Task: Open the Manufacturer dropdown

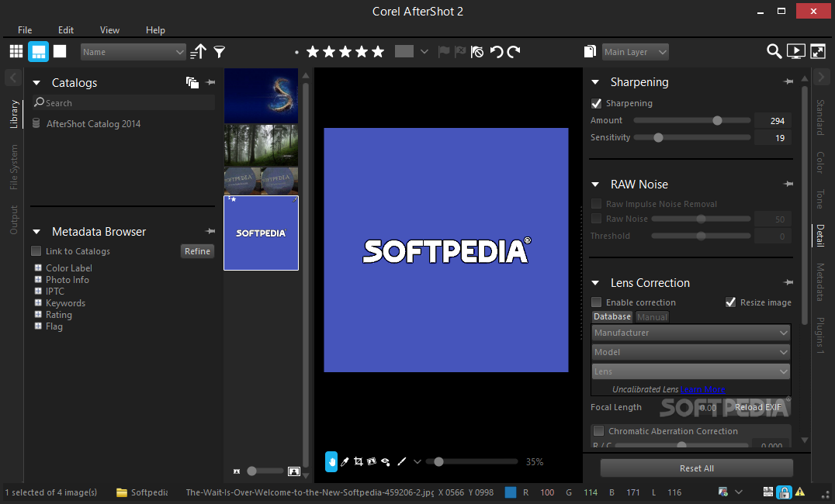Action: click(691, 333)
